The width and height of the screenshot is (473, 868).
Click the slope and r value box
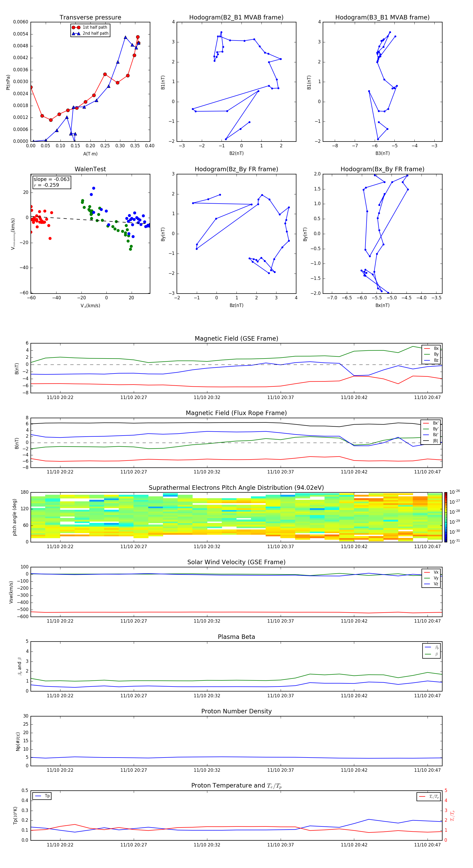(52, 182)
